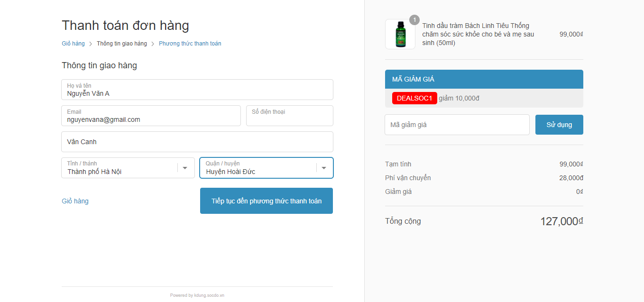Image resolution: width=644 pixels, height=302 pixels.
Task: Click Tiếp tục đến phương thức thanh toán
Action: click(x=266, y=201)
